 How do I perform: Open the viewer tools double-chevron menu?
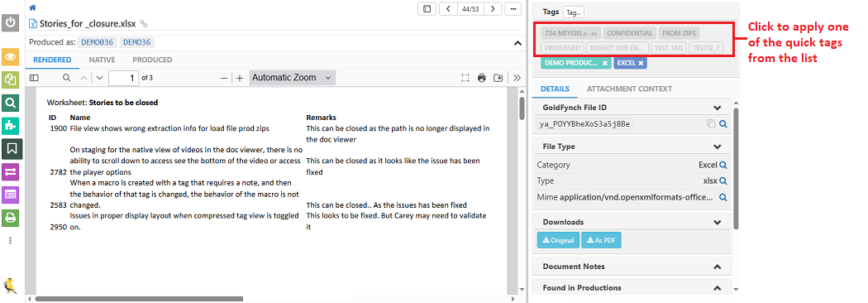(517, 78)
